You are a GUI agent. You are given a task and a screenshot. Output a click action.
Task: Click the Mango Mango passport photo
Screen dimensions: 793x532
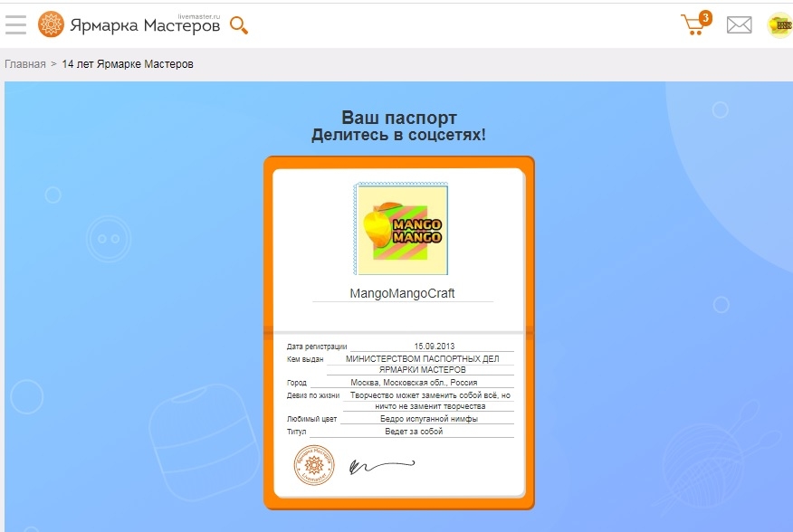point(400,229)
